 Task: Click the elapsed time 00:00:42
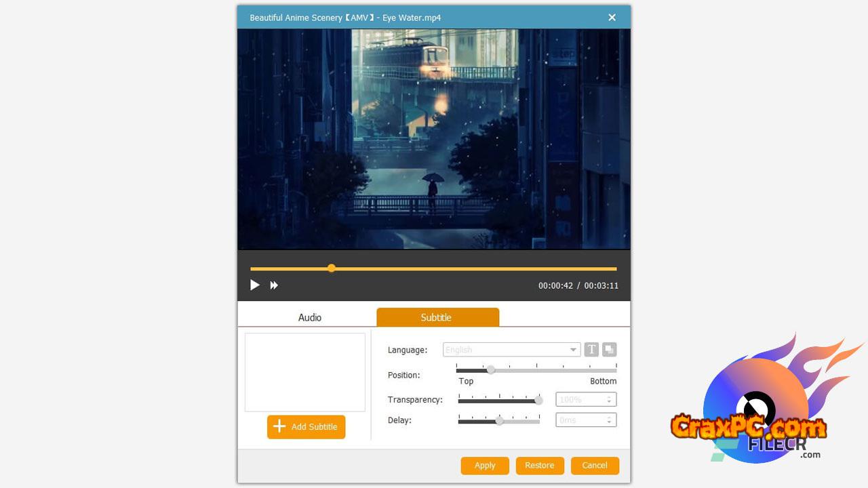555,286
